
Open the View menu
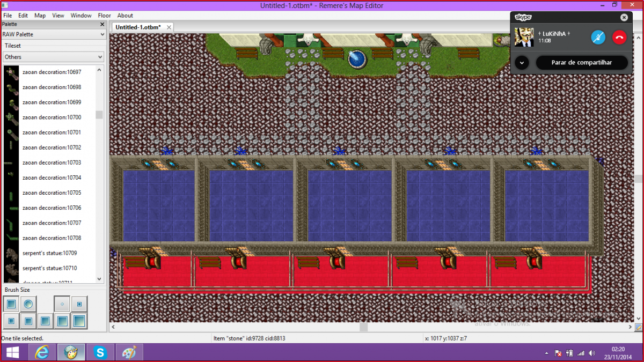pos(58,16)
